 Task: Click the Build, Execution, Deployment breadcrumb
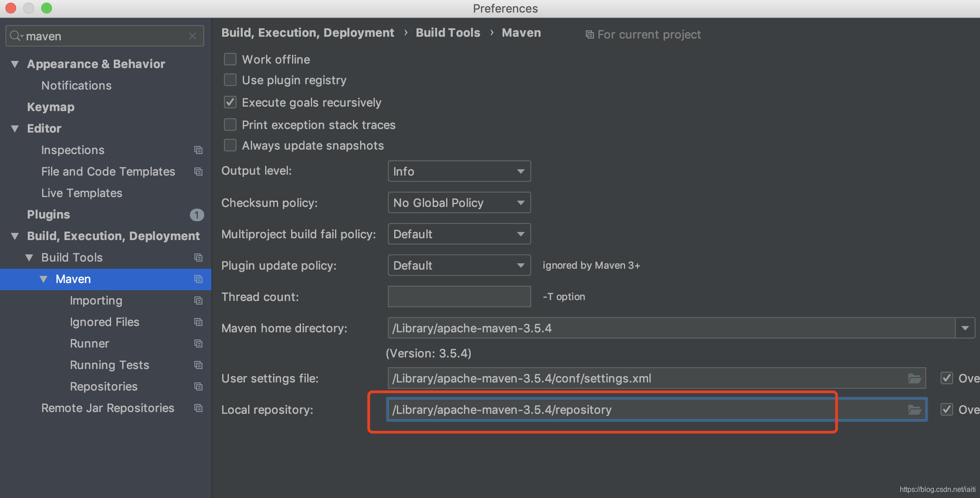point(307,32)
